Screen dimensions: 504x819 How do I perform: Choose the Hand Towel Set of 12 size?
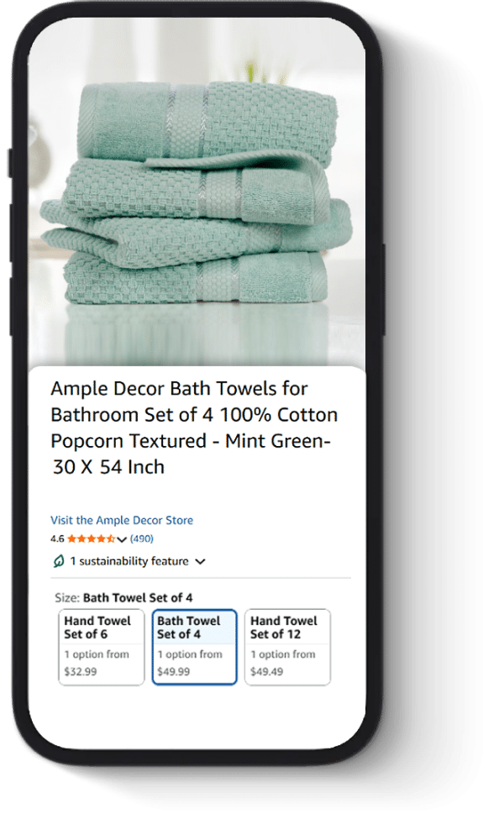click(x=287, y=647)
